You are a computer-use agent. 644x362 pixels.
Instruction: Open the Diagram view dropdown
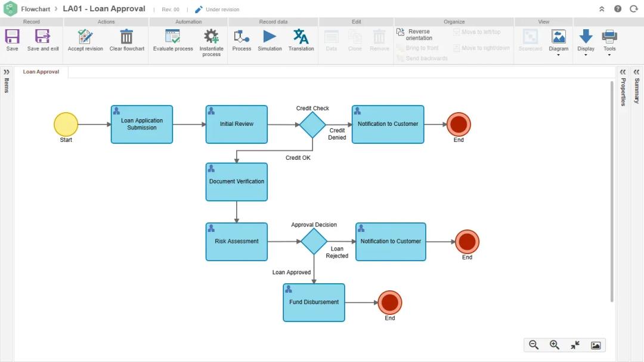pos(559,42)
